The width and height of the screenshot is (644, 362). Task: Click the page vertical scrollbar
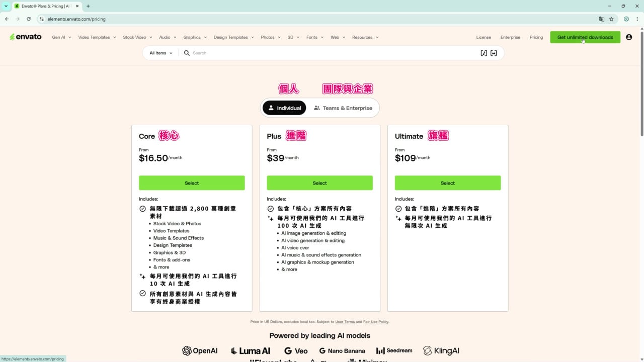(641, 83)
